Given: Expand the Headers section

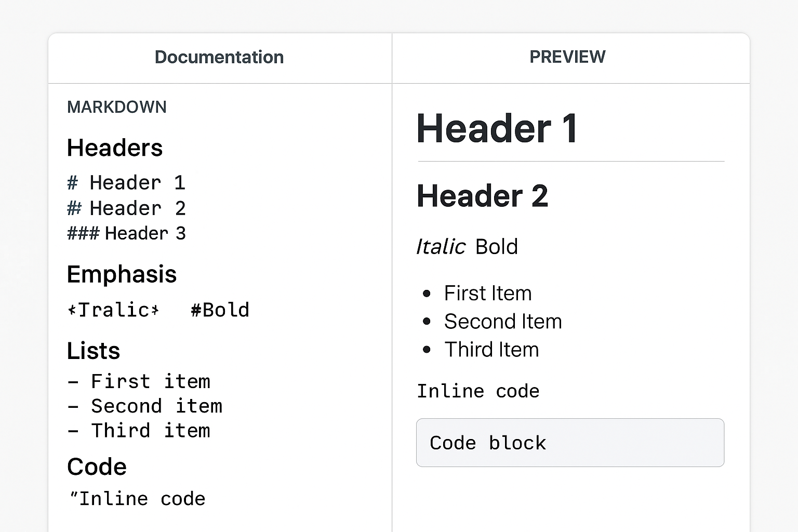Looking at the screenshot, I should pyautogui.click(x=114, y=148).
